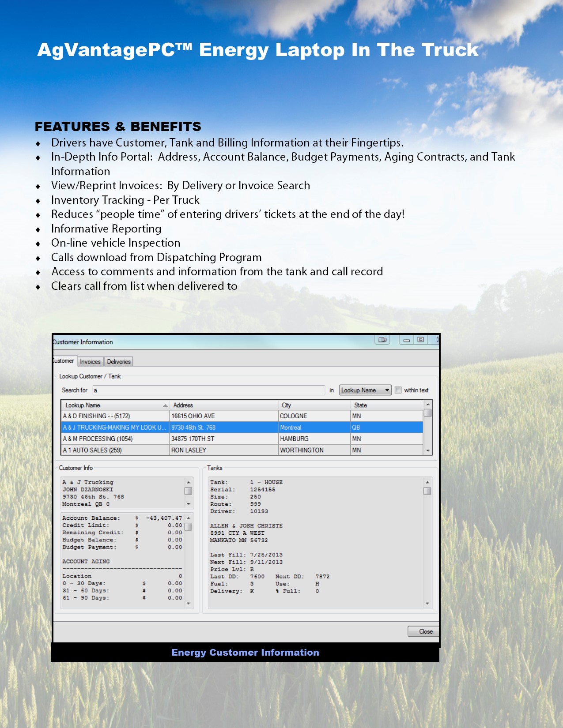
Task: Click the JOHN DZARNOSKI customer name line
Action: (x=88, y=489)
